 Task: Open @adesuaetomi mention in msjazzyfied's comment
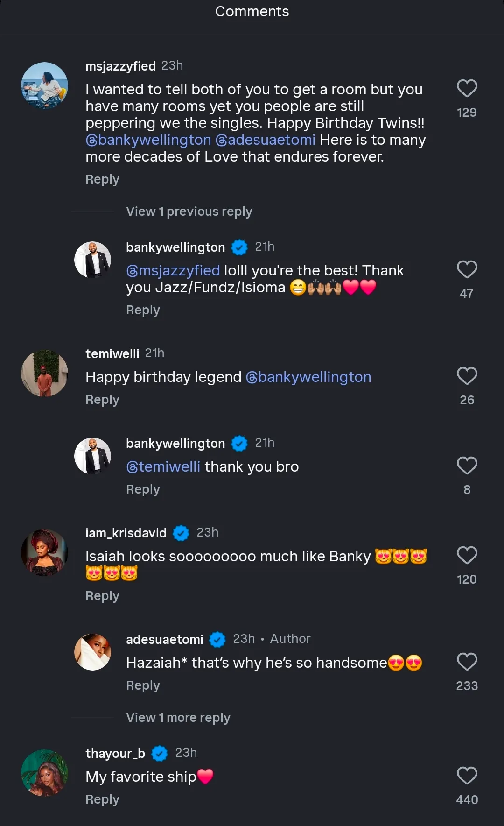point(265,140)
